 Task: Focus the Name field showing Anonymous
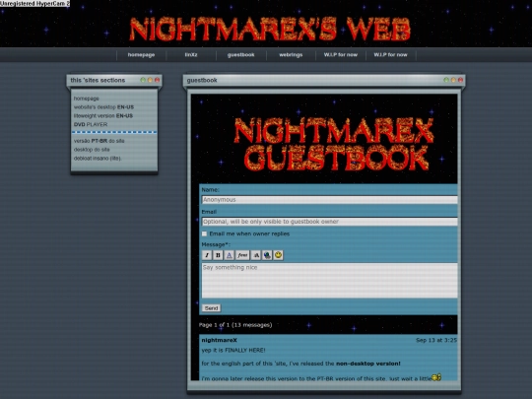tap(329, 200)
